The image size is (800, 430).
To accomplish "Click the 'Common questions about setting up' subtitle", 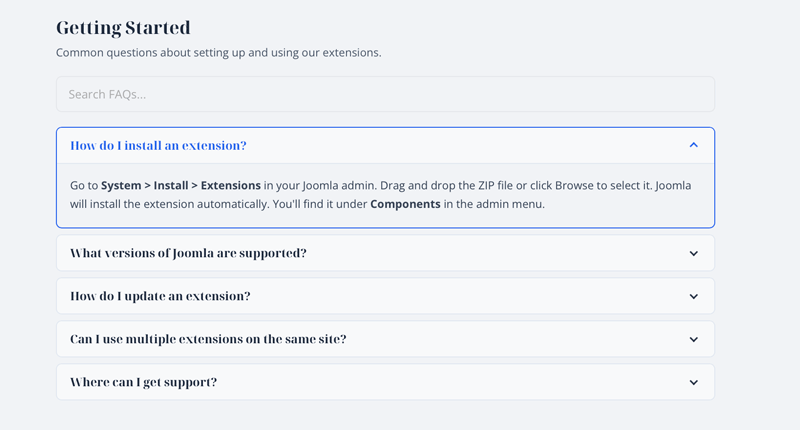I will pos(218,53).
